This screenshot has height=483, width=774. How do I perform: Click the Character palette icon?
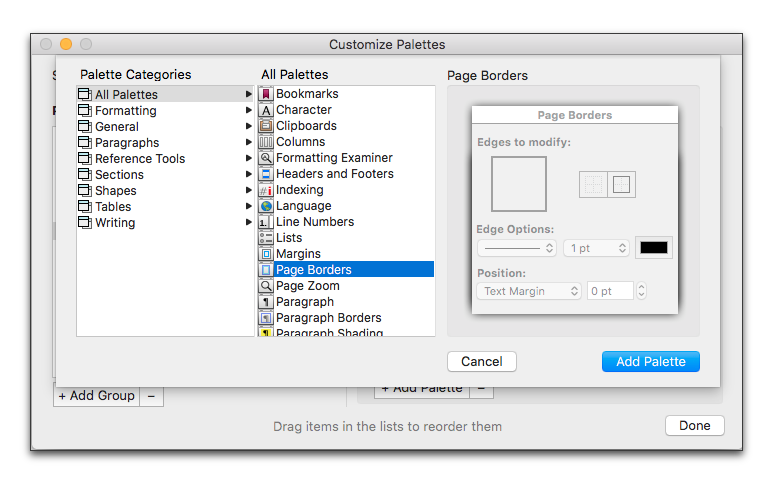click(266, 110)
